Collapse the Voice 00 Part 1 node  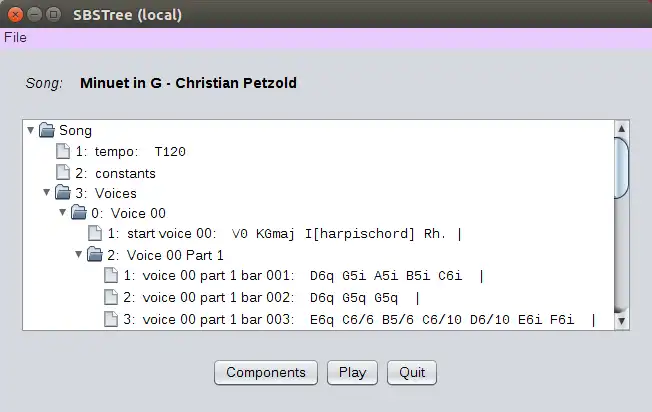pos(79,255)
